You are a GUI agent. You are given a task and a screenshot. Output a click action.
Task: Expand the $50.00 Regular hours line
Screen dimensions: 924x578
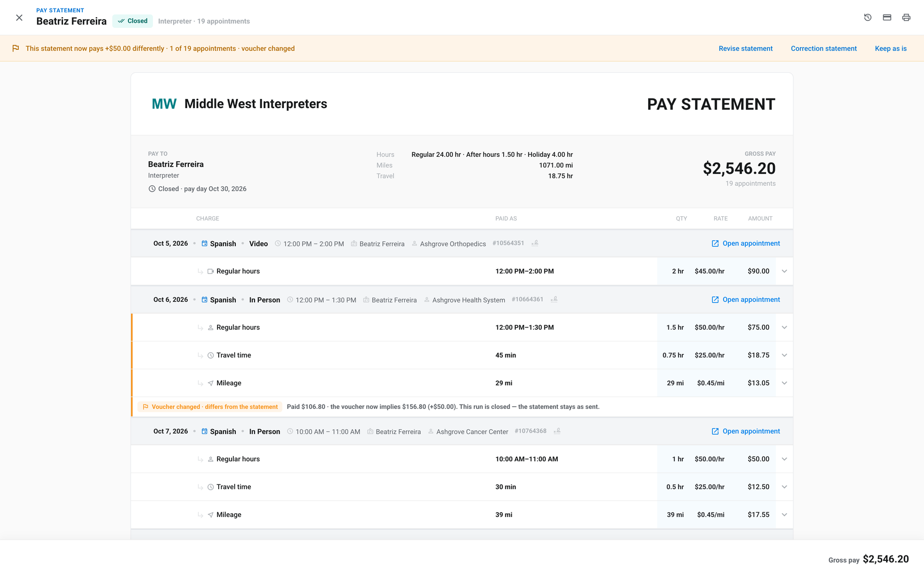pos(784,459)
